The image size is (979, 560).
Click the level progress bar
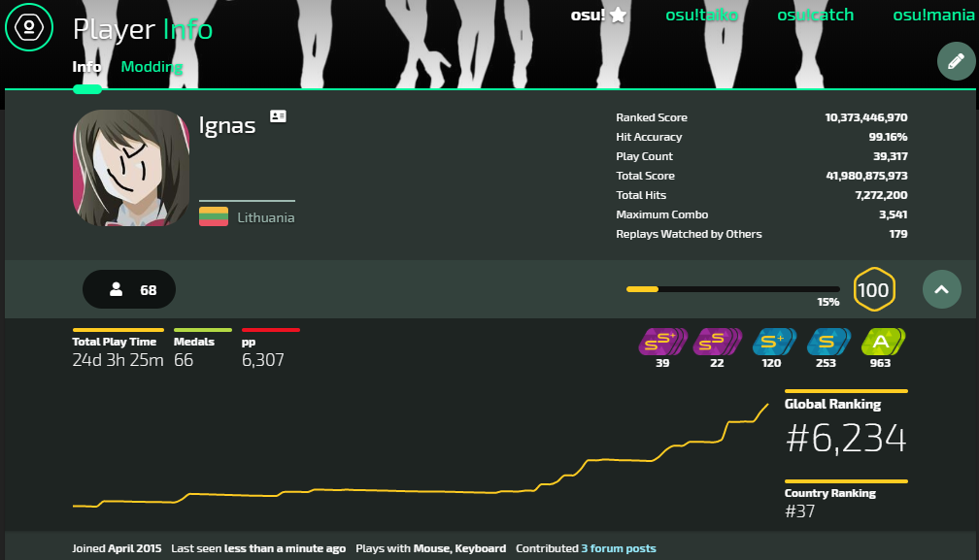(x=732, y=289)
